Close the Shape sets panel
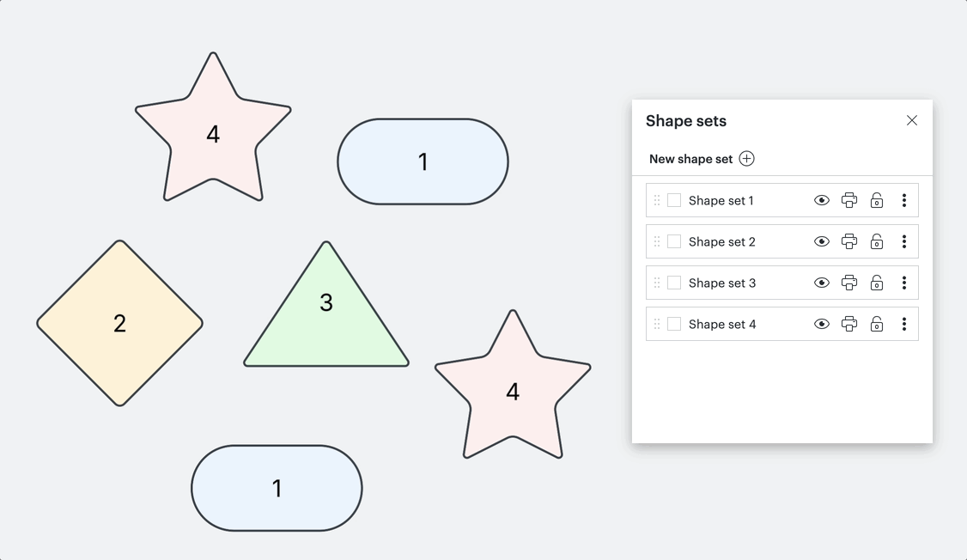Viewport: 967px width, 560px height. coord(912,120)
